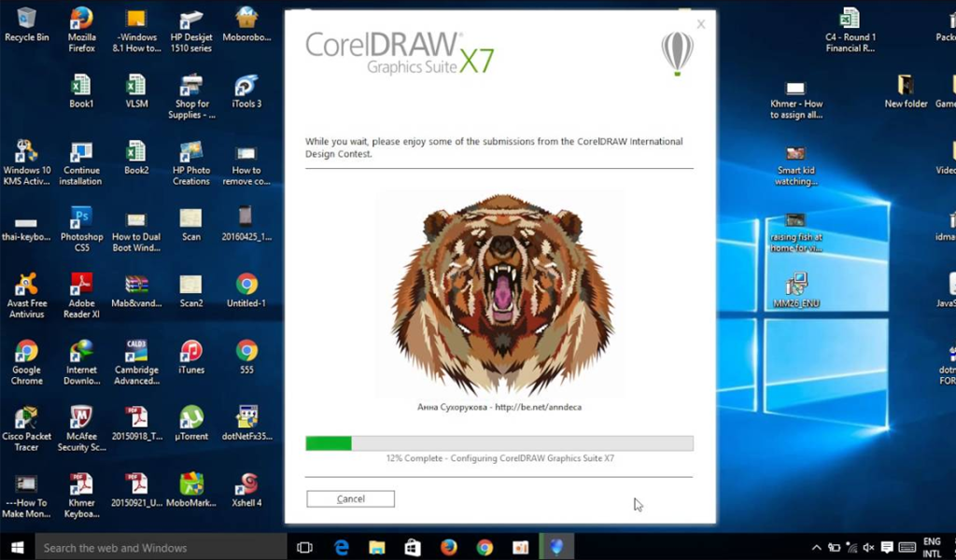Select the Shop for Supplies shortcut

pos(191,97)
